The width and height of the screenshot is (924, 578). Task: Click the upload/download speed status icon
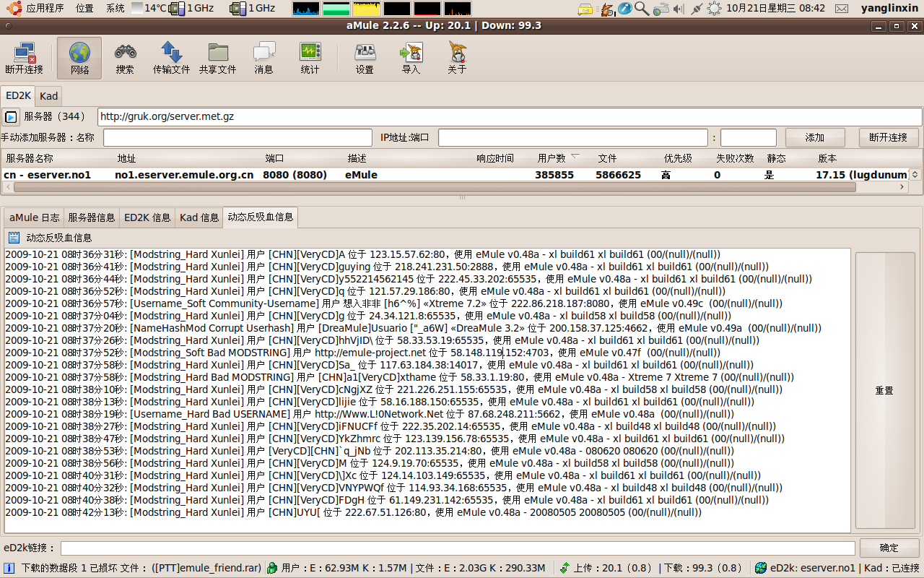click(x=565, y=568)
